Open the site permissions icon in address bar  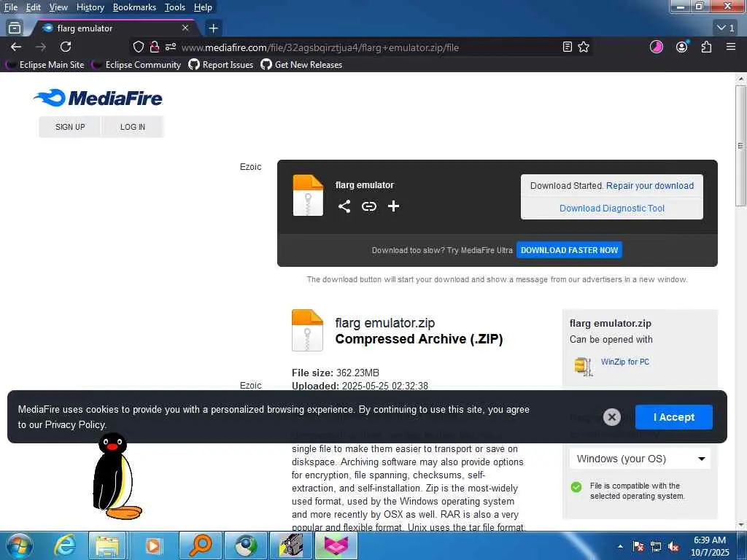[x=171, y=47]
